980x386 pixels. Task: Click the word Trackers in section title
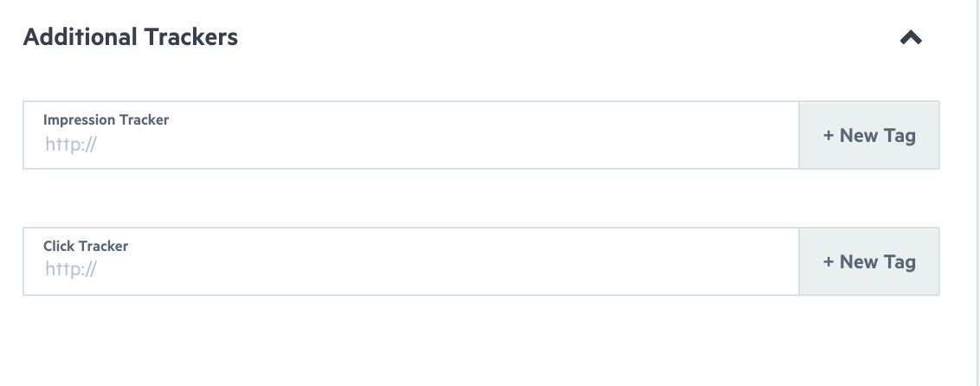[190, 37]
